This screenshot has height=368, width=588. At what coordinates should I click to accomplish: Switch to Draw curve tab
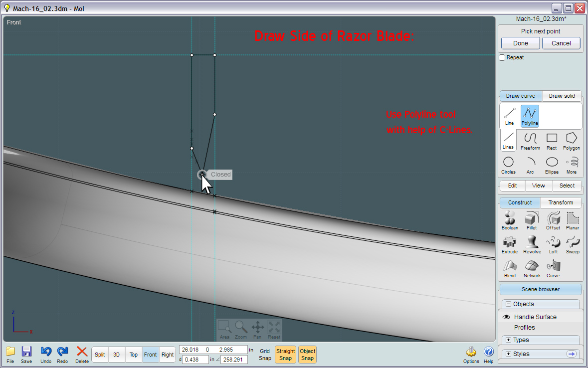coord(521,96)
